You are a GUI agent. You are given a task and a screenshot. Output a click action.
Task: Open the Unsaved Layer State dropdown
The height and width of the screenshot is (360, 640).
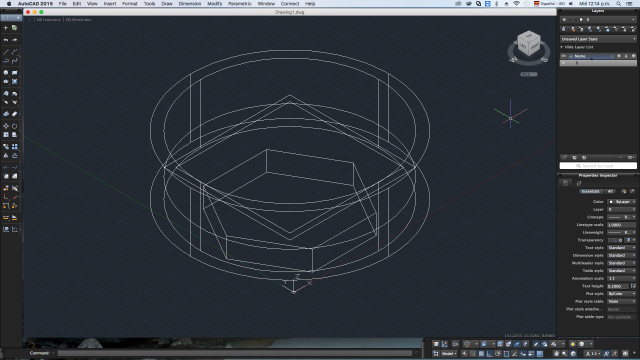598,39
